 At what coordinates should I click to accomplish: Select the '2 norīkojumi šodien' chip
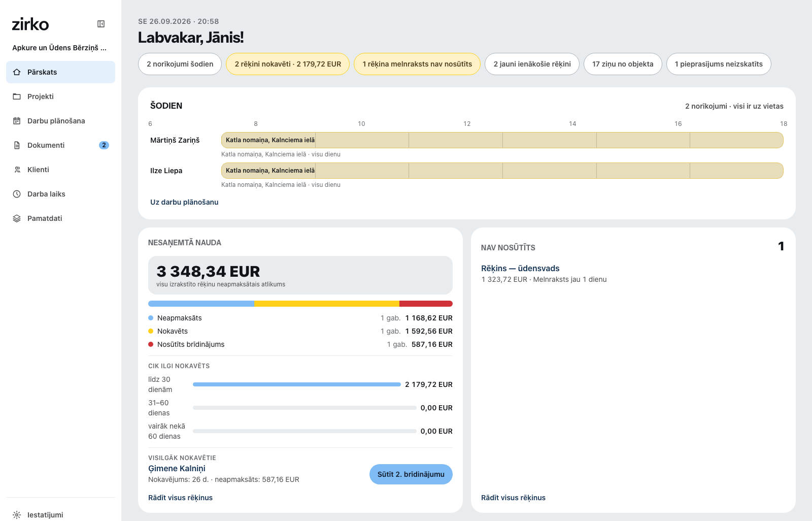(x=180, y=64)
